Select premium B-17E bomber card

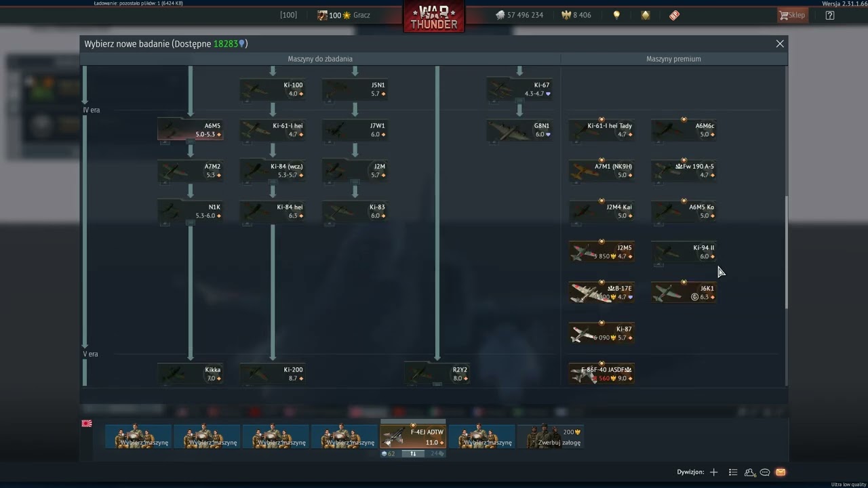[x=601, y=293]
